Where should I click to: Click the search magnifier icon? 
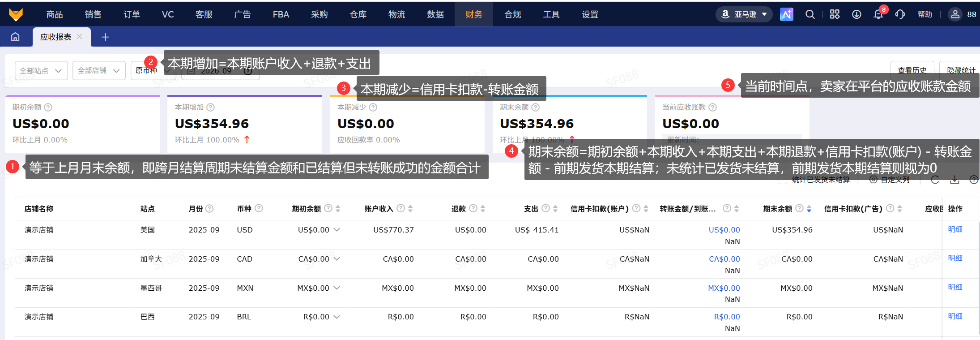810,14
